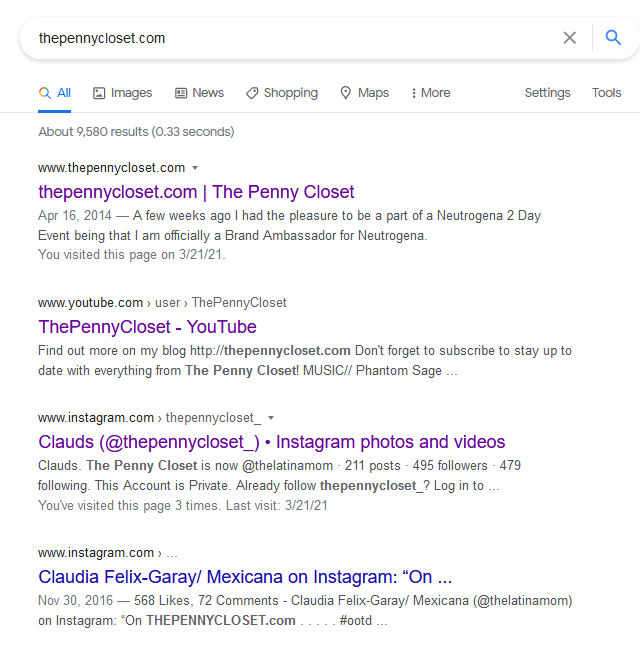This screenshot has height=654, width=640.
Task: Click 'You visited this page on 3/21/21' note
Action: tap(131, 254)
